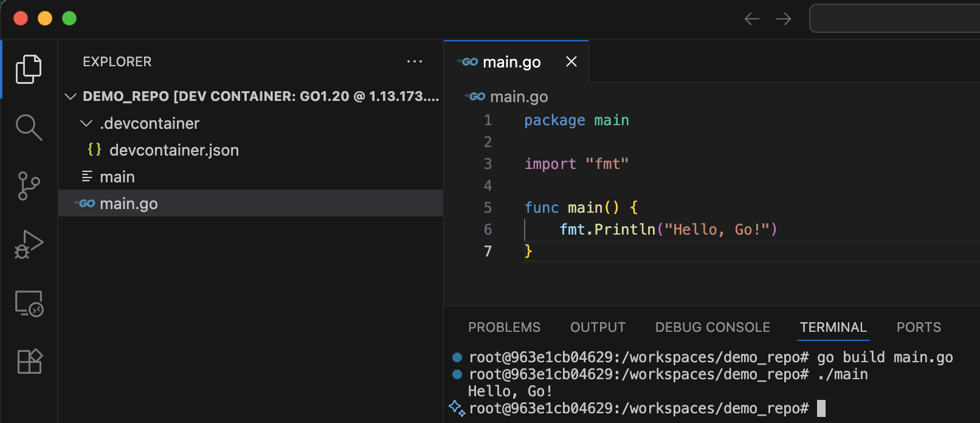Image resolution: width=980 pixels, height=423 pixels.
Task: Switch to the PORTS panel tab
Action: coord(919,328)
